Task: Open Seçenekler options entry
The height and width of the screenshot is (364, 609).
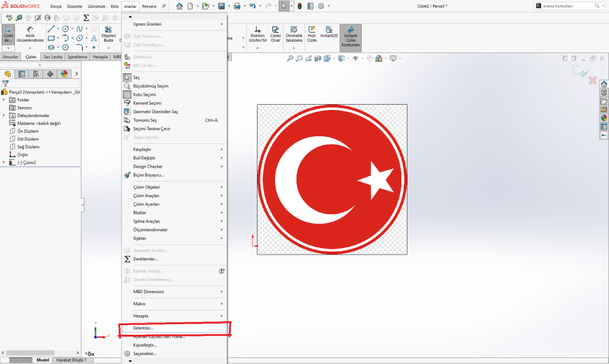Action: pos(145,353)
